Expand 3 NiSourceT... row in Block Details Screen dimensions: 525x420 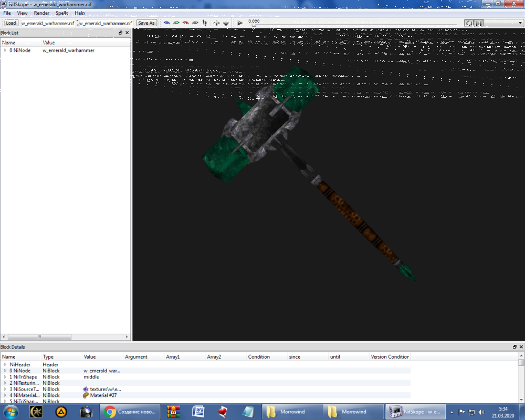tap(5, 389)
